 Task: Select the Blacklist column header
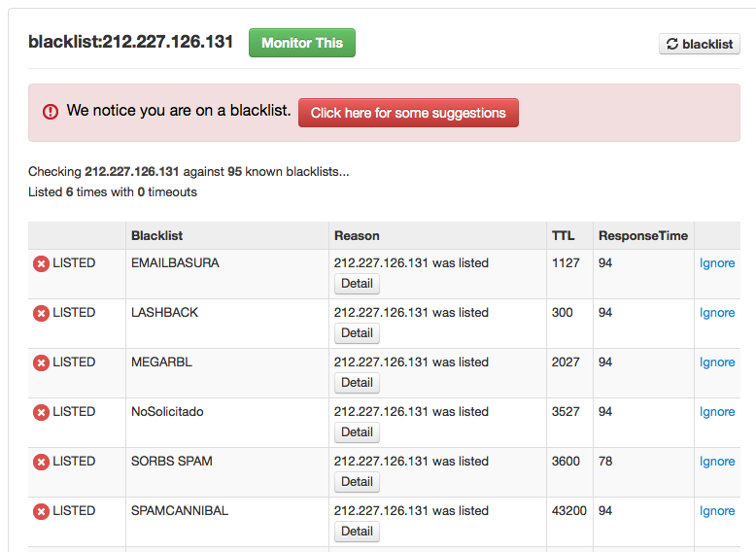[x=156, y=236]
